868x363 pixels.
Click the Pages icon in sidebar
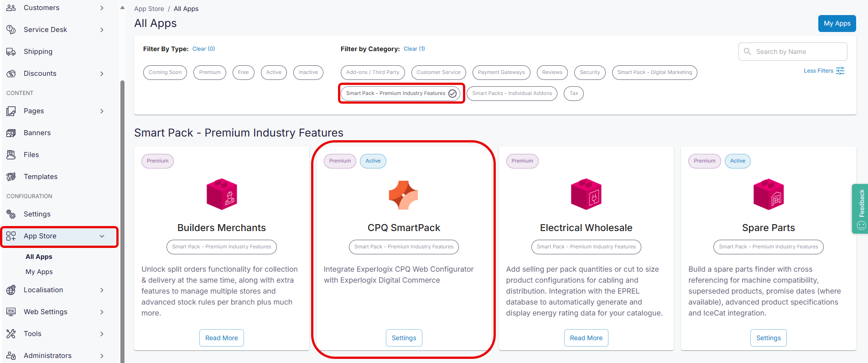point(11,111)
